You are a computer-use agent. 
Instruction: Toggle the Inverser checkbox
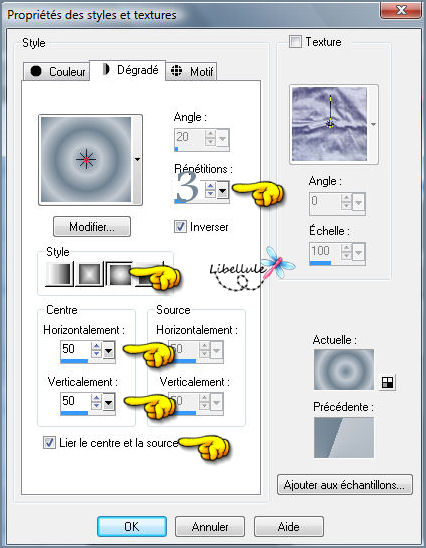point(180,227)
